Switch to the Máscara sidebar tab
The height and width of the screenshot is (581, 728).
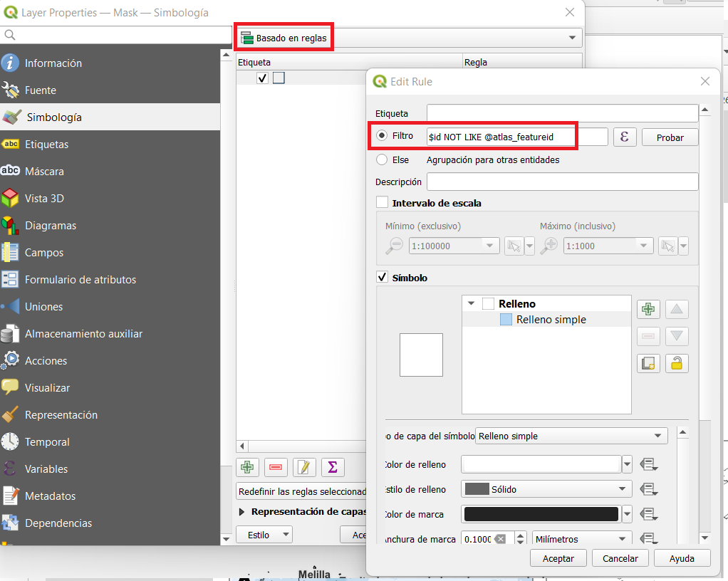44,172
